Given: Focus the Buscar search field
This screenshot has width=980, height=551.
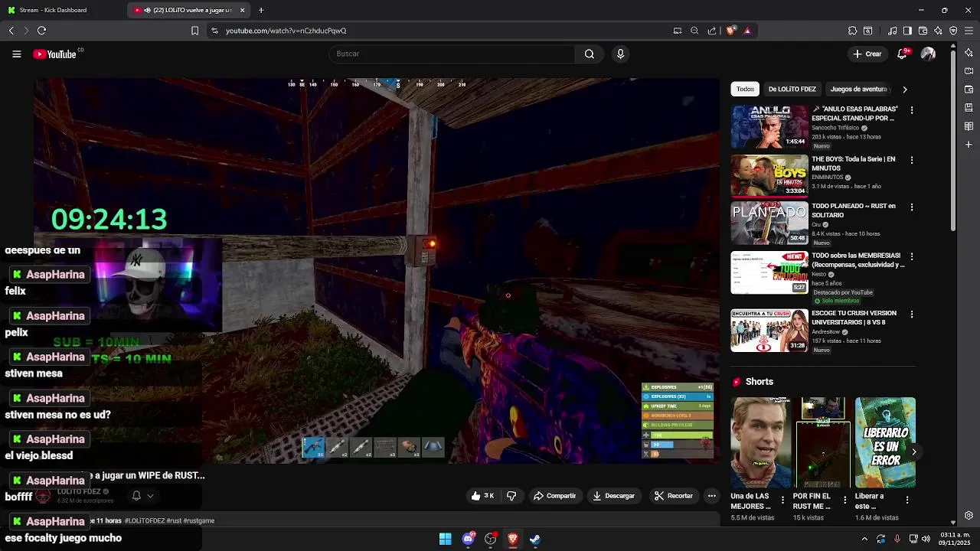Looking at the screenshot, I should click(452, 54).
